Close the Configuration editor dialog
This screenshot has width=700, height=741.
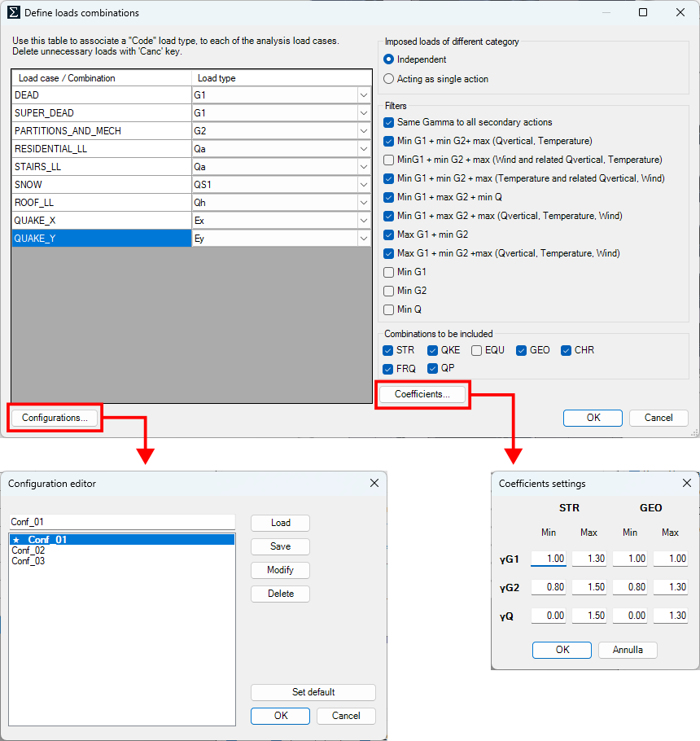374,483
